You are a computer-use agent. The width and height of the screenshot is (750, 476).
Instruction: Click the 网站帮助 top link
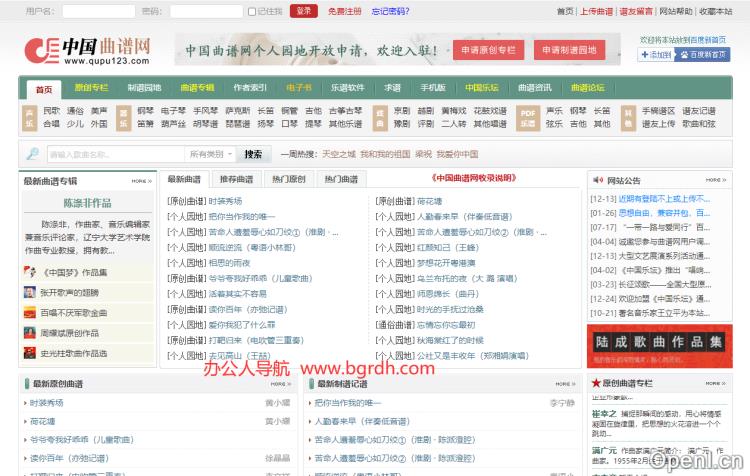tap(675, 11)
